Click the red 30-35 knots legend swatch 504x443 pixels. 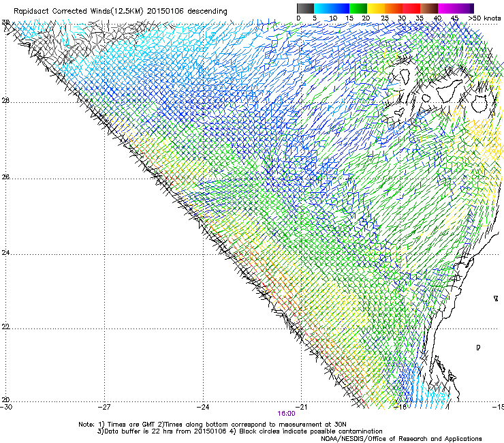(x=411, y=8)
